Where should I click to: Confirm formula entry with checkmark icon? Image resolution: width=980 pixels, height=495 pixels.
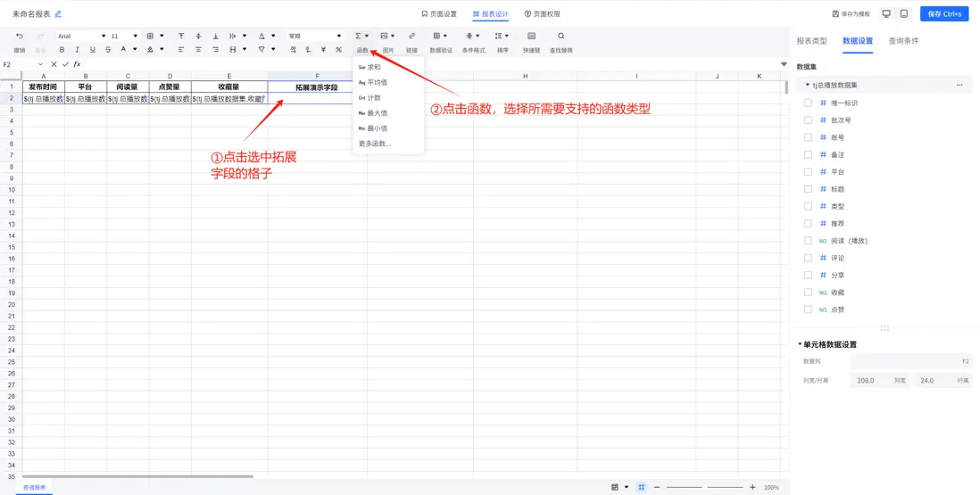pos(65,64)
